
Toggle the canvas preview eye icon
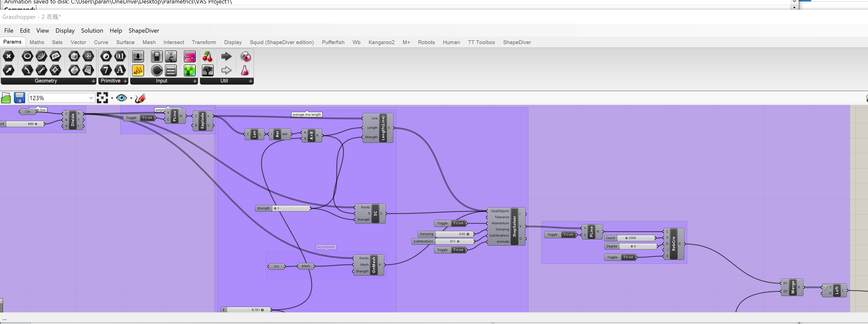click(x=121, y=98)
